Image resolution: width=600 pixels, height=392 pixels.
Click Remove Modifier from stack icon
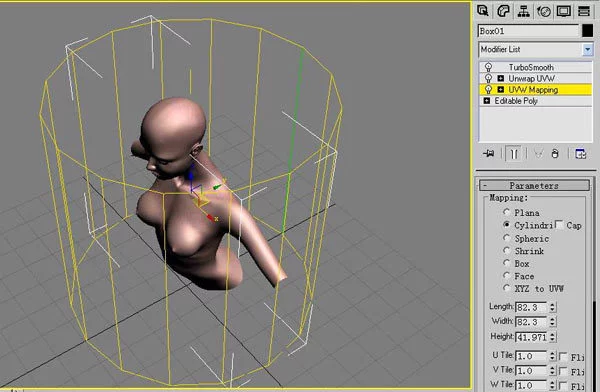pos(555,154)
